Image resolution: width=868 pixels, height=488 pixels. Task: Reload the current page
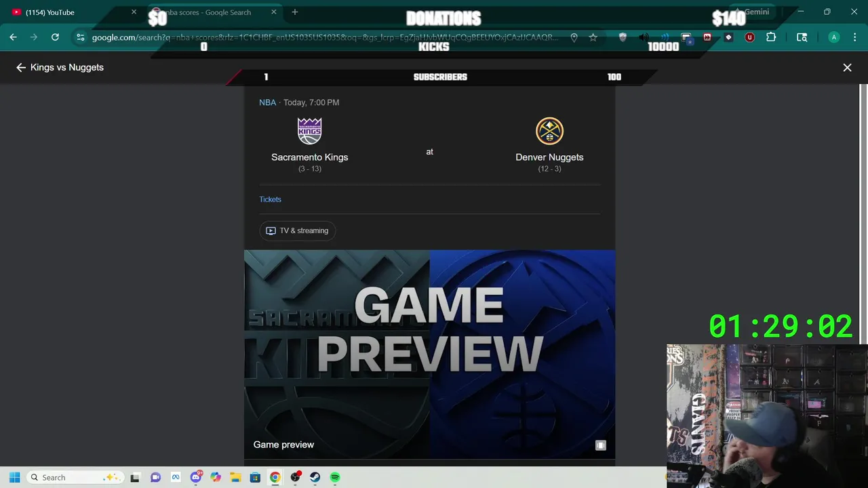[x=55, y=37]
